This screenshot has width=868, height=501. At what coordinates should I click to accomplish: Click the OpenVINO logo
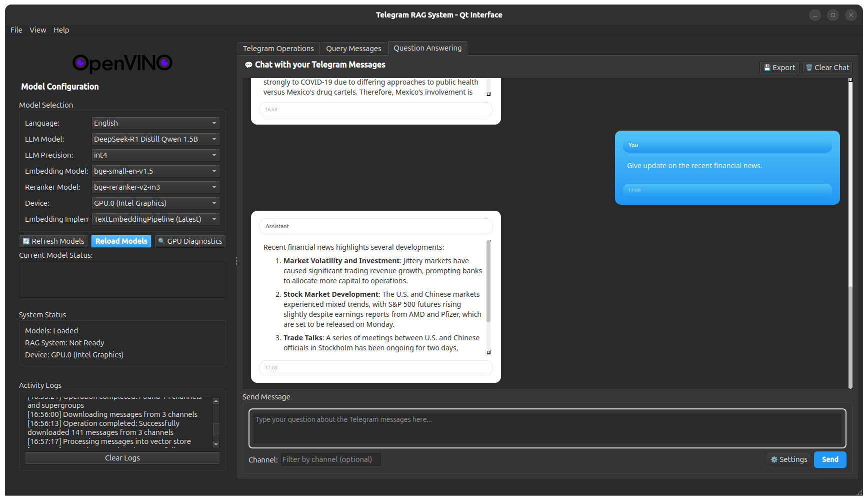point(122,63)
